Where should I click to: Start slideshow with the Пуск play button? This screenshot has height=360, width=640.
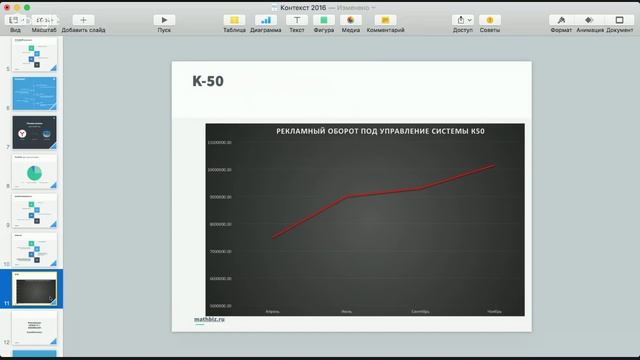[x=164, y=20]
